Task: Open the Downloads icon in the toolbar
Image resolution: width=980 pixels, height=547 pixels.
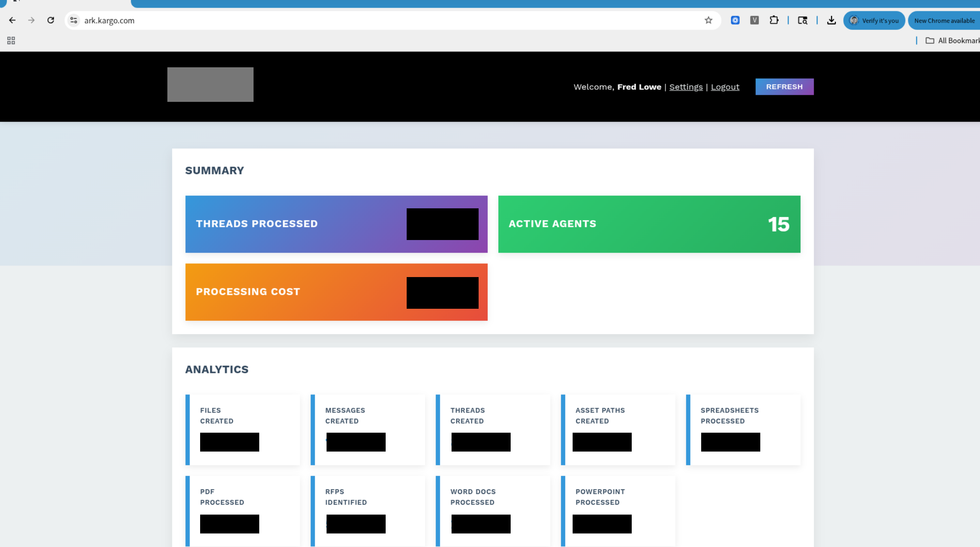Action: click(x=831, y=20)
